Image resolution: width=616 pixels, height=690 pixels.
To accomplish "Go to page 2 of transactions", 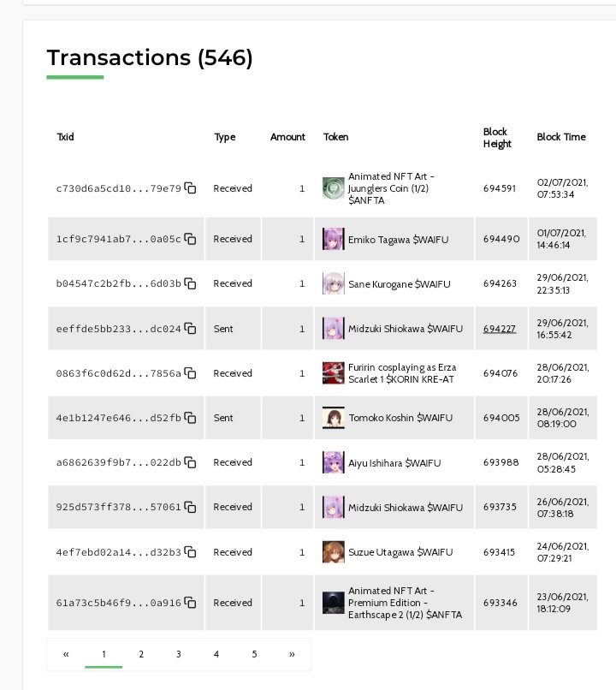I will pos(141,654).
